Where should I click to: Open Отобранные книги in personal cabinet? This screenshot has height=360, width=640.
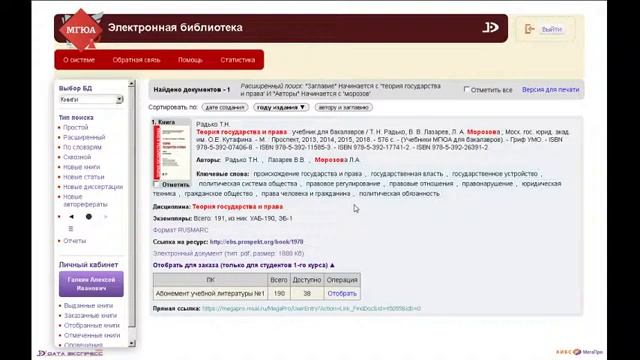pyautogui.click(x=92, y=325)
